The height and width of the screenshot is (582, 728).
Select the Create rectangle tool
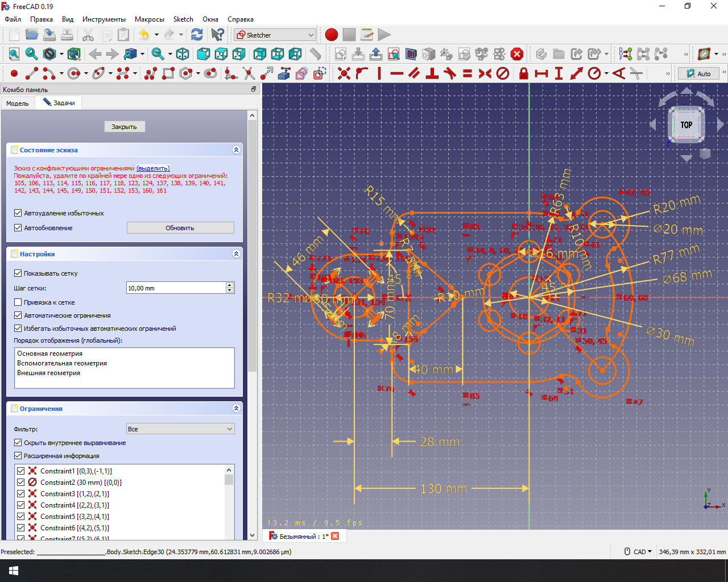[x=168, y=73]
